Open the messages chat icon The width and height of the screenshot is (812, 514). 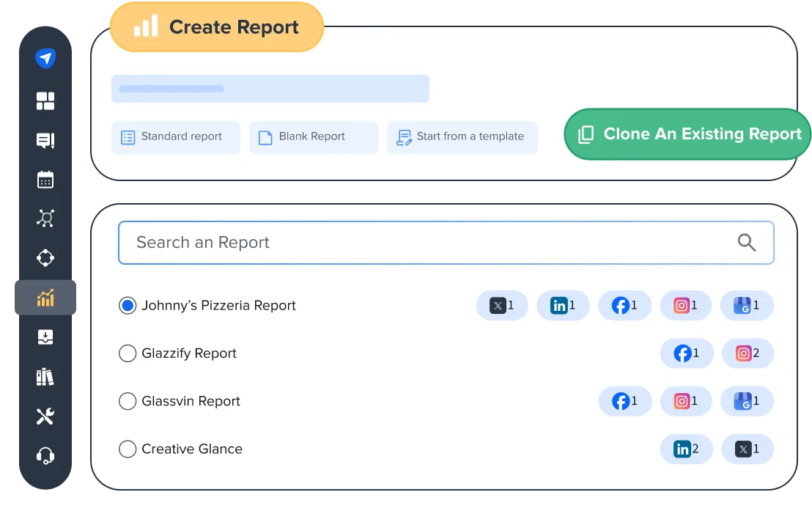pos(45,140)
